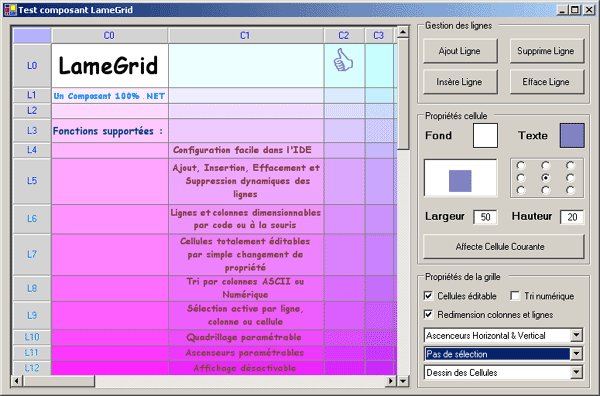Click the 'Fonctions supportées :' cell
The height and width of the screenshot is (396, 600).
tap(110, 131)
